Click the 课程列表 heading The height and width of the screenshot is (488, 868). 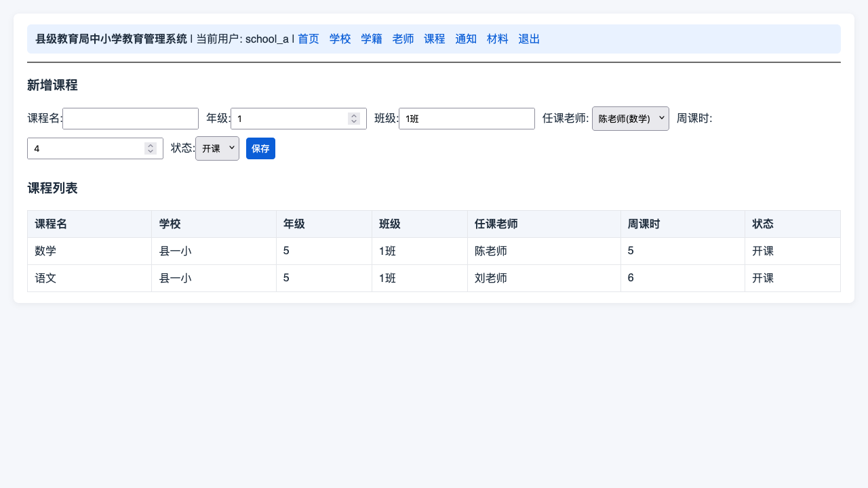click(52, 188)
